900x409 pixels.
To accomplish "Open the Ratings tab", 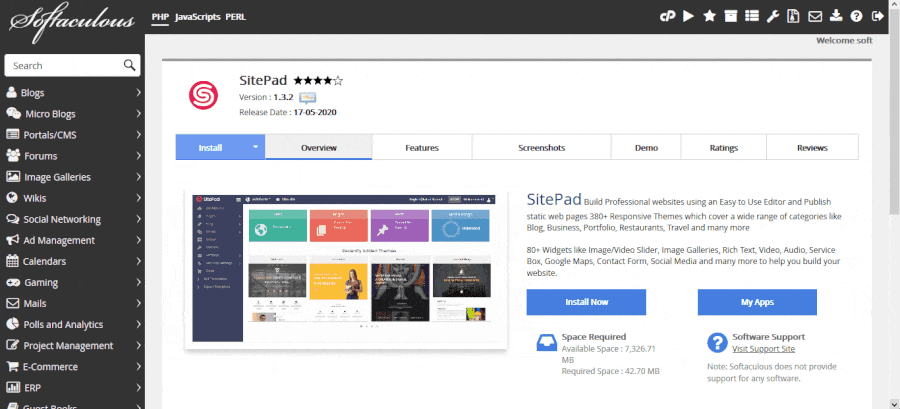I will pos(724,147).
